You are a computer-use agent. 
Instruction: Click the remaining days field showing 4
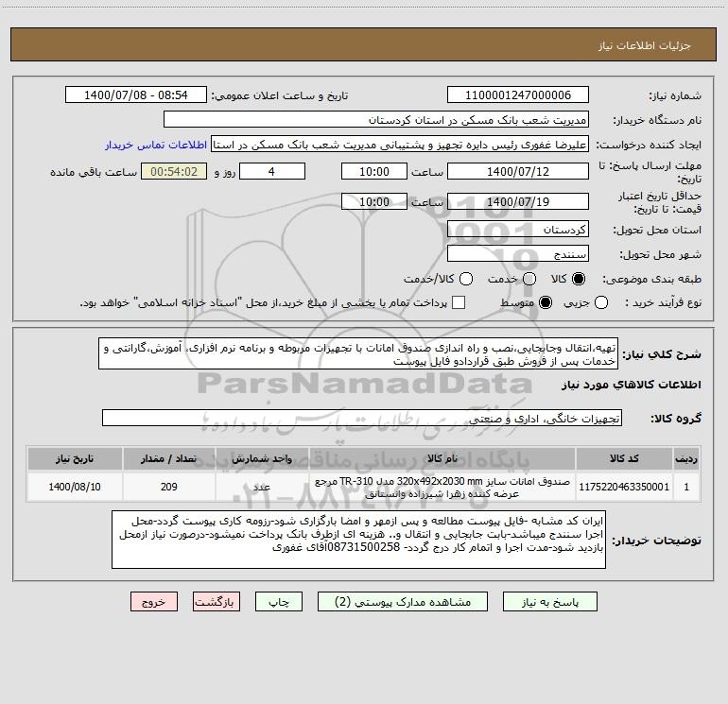pos(272,171)
